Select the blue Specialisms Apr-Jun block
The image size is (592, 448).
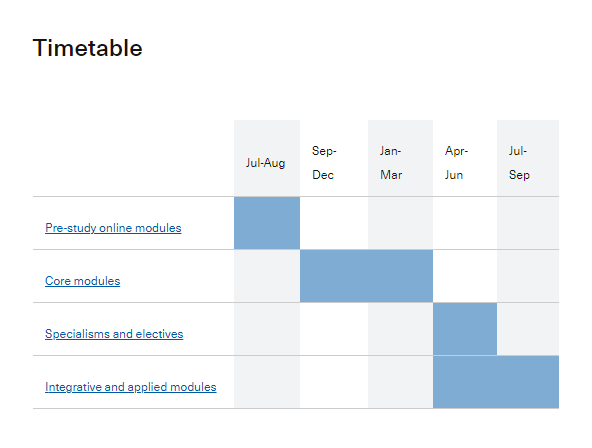[x=465, y=329]
